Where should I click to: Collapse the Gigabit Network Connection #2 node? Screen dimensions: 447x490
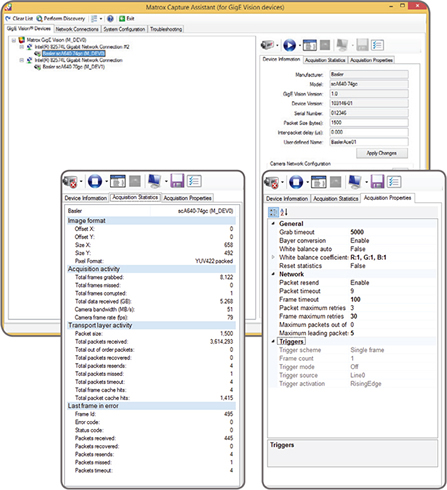(x=22, y=47)
